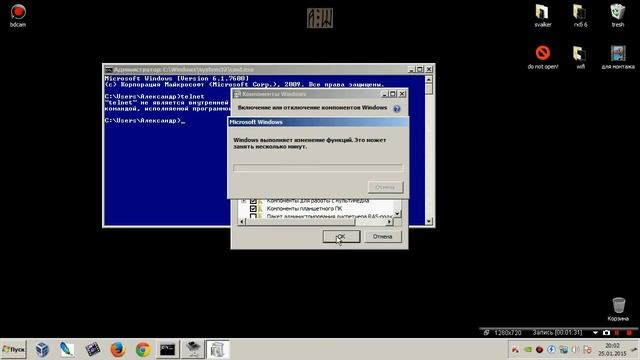Open the svalker folder on desktop
The image size is (640, 360).
[x=542, y=16]
